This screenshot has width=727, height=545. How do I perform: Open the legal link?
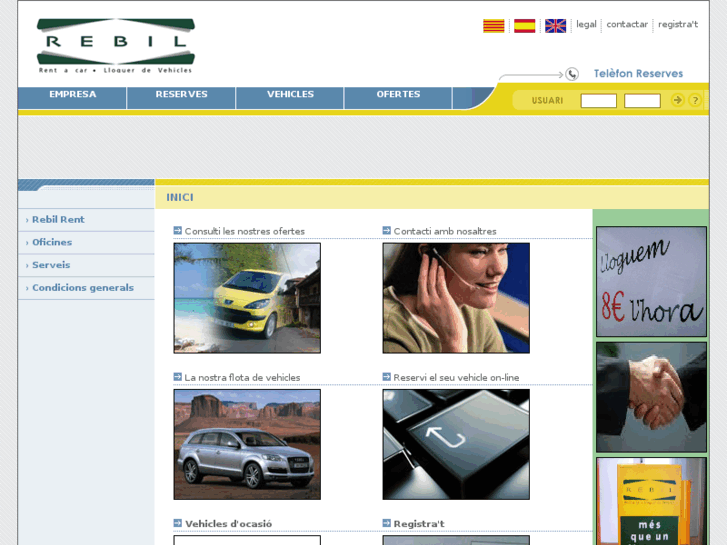pos(587,25)
